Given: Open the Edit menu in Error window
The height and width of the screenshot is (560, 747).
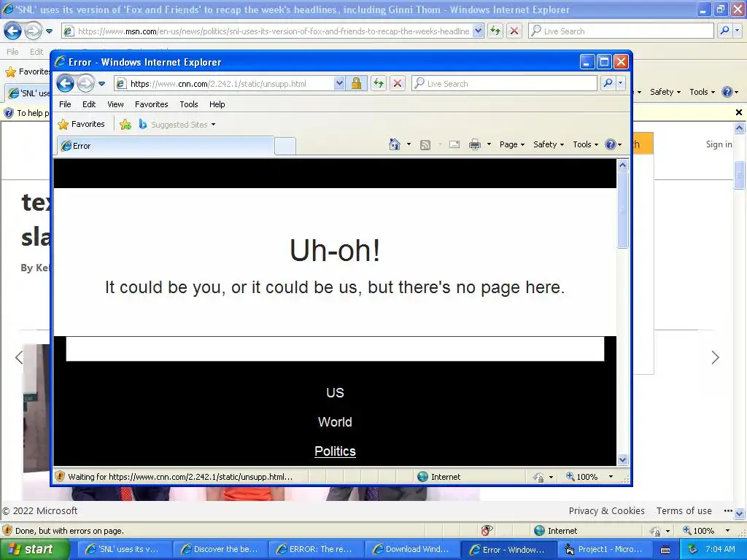Looking at the screenshot, I should tap(88, 104).
